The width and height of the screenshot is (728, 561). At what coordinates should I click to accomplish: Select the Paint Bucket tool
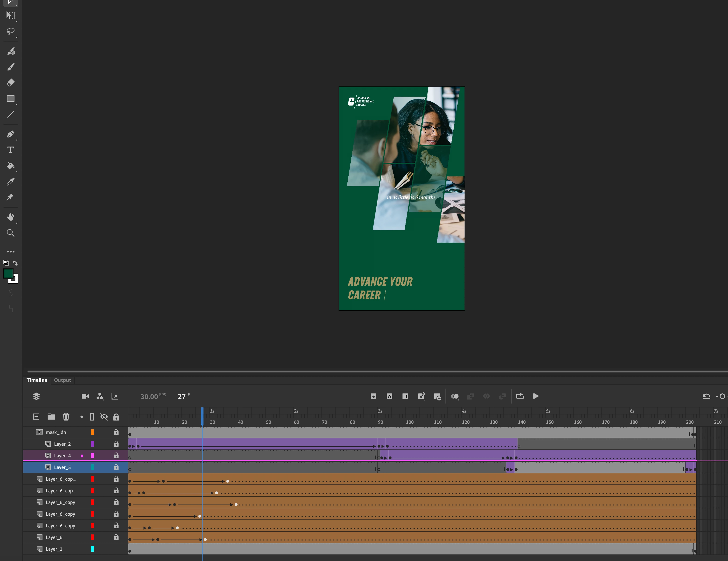11,166
